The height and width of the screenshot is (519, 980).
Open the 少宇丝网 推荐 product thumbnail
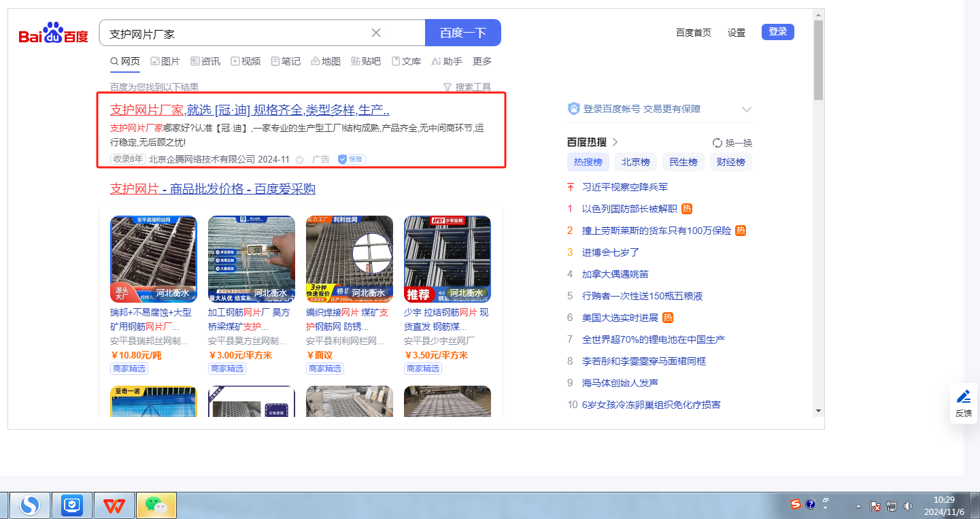tap(447, 259)
